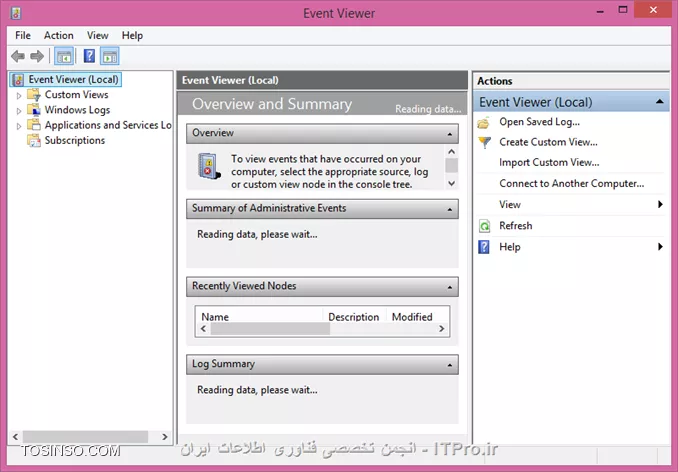
Task: Expand the Windows Logs tree node
Action: 19,111
